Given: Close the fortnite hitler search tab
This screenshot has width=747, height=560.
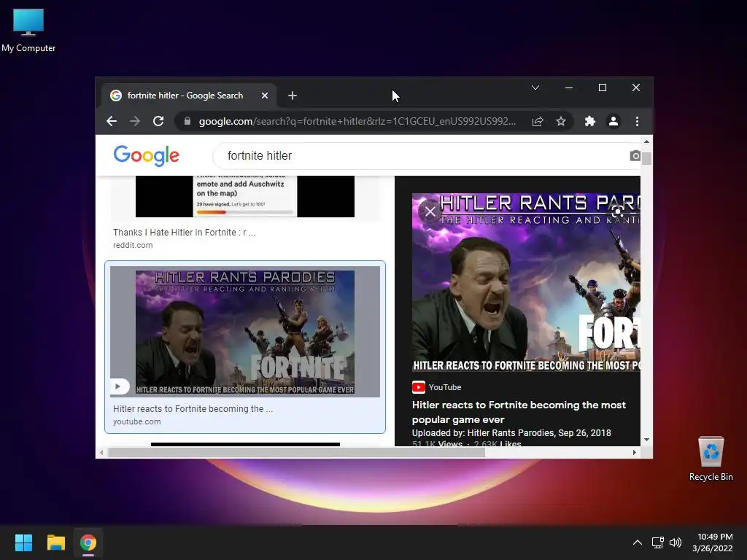Looking at the screenshot, I should [x=265, y=96].
